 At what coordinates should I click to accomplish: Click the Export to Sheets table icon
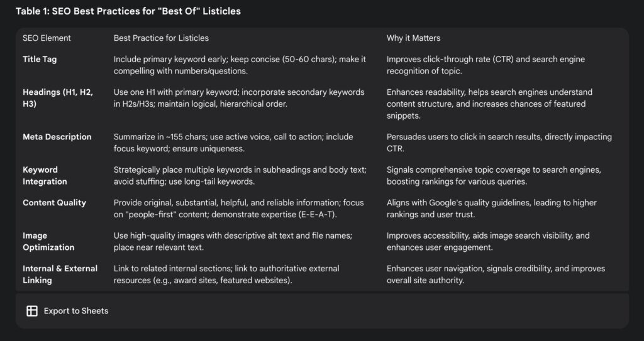tap(32, 311)
